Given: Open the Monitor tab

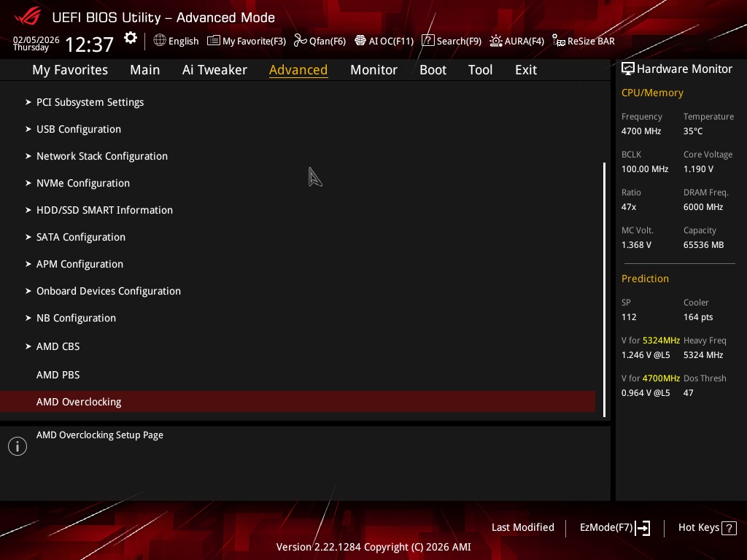Looking at the screenshot, I should click(x=373, y=70).
